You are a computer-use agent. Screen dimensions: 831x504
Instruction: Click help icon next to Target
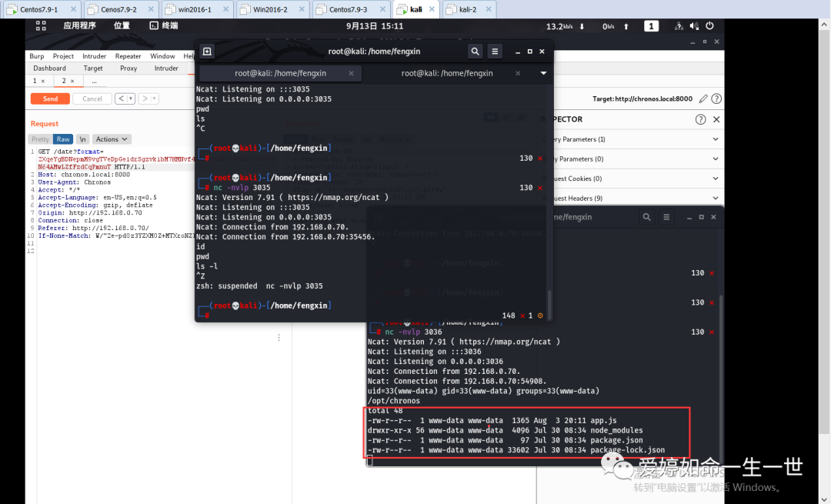pyautogui.click(x=716, y=98)
